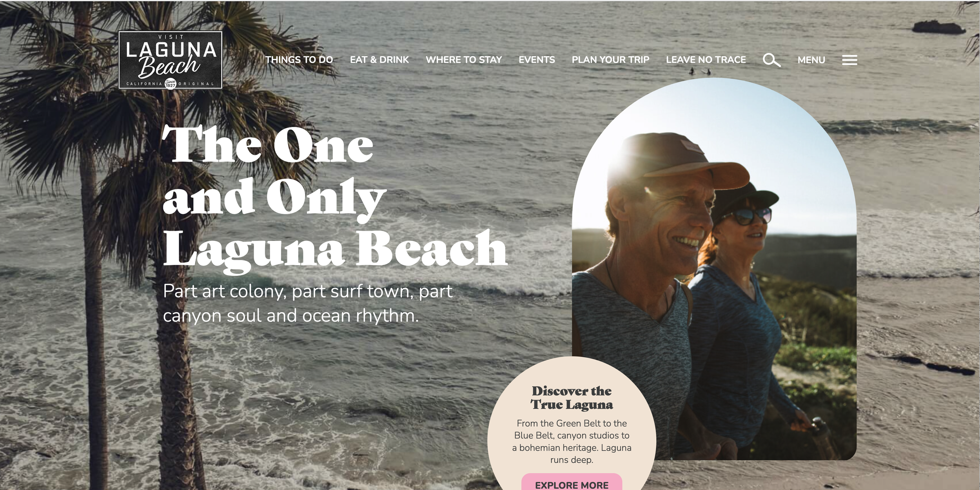Open Where To Stay navigation item

pyautogui.click(x=464, y=60)
